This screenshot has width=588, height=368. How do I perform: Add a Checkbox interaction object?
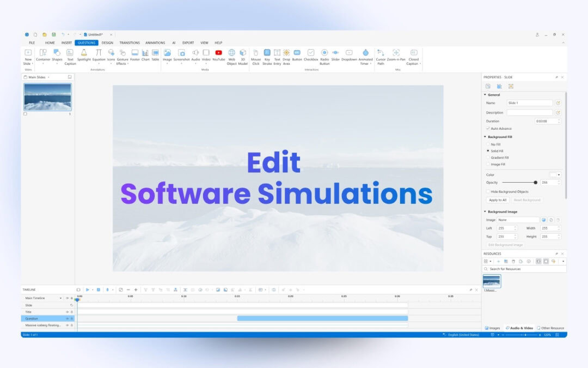pos(310,55)
